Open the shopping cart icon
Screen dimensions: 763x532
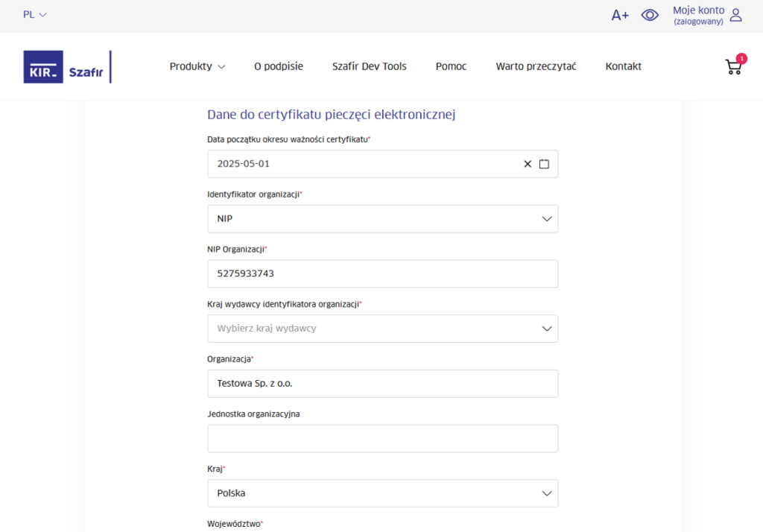tap(733, 67)
